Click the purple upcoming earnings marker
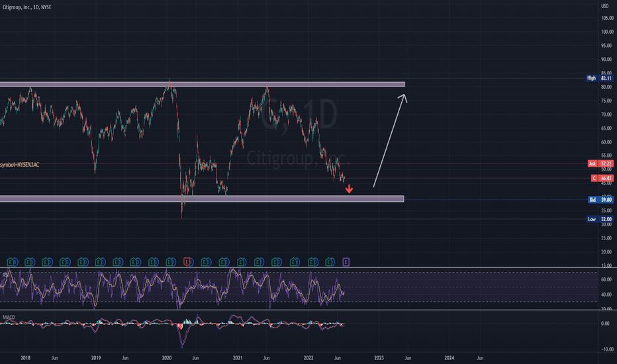The image size is (617, 364). click(346, 261)
